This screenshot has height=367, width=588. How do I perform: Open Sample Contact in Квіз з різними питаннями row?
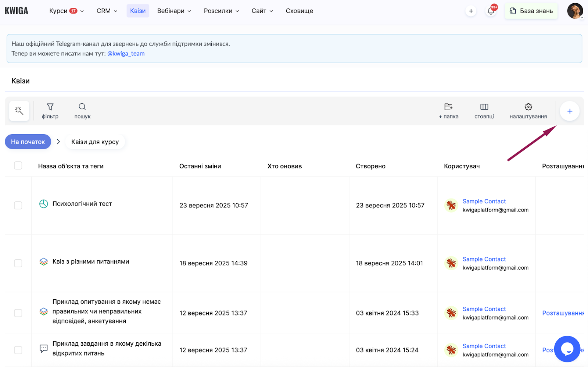pos(484,259)
